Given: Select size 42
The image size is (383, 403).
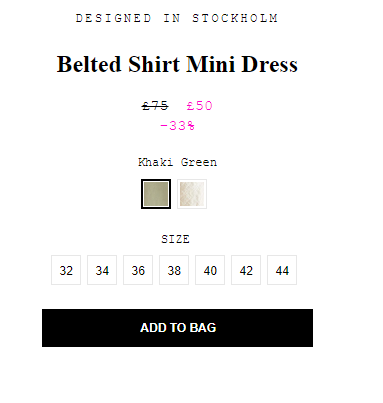Looking at the screenshot, I should [x=246, y=270].
